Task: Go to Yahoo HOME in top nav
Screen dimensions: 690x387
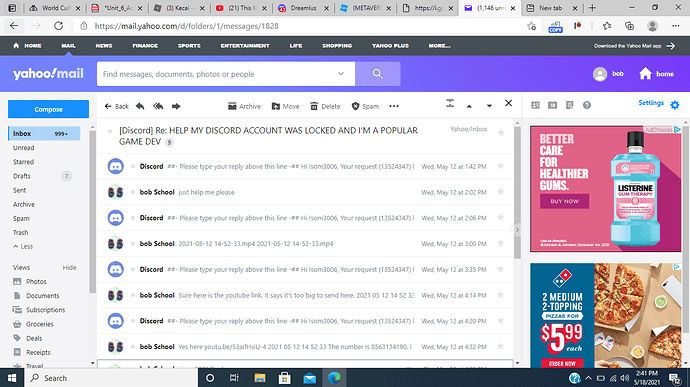Action: coord(27,45)
